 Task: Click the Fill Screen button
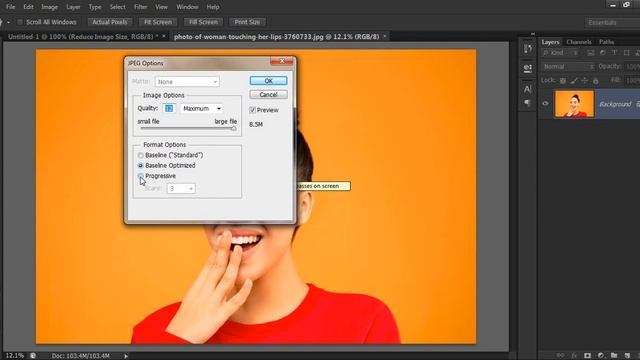point(203,22)
